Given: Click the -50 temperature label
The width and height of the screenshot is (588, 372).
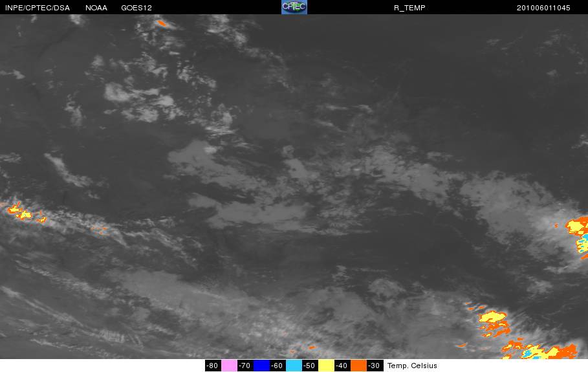Looking at the screenshot, I should (310, 366).
